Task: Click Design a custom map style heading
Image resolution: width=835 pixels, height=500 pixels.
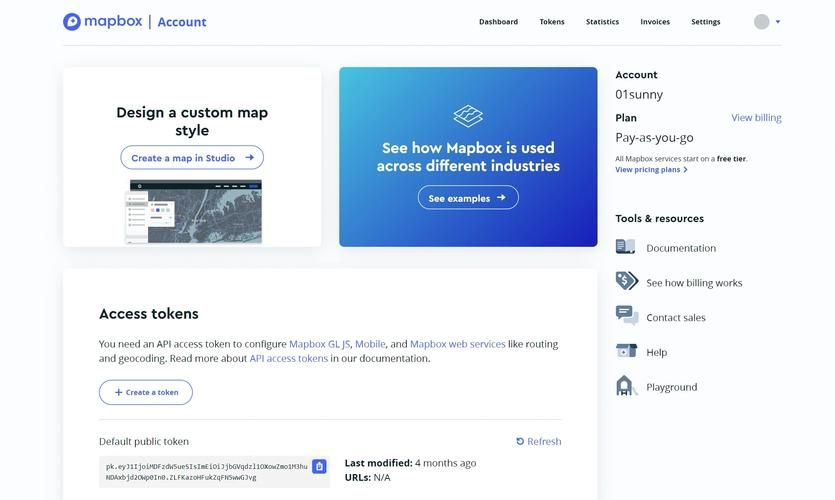Action: click(192, 121)
